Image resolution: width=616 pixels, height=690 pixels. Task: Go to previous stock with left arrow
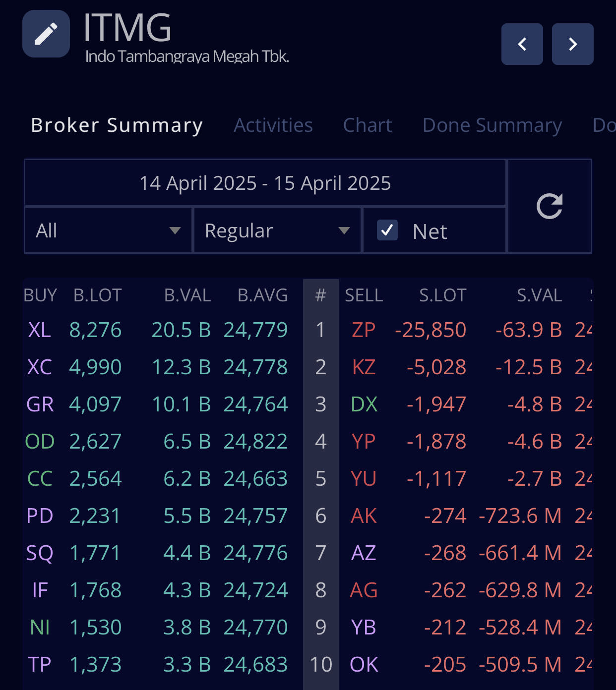coord(522,44)
